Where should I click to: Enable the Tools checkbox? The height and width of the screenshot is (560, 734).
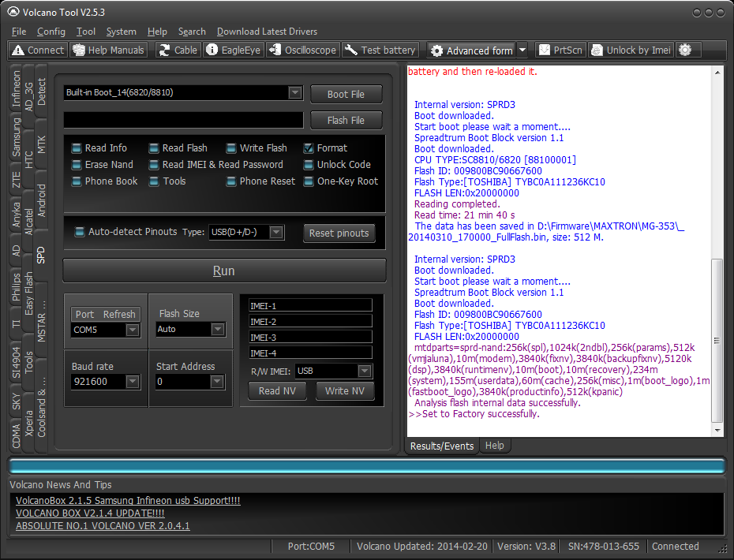click(154, 181)
